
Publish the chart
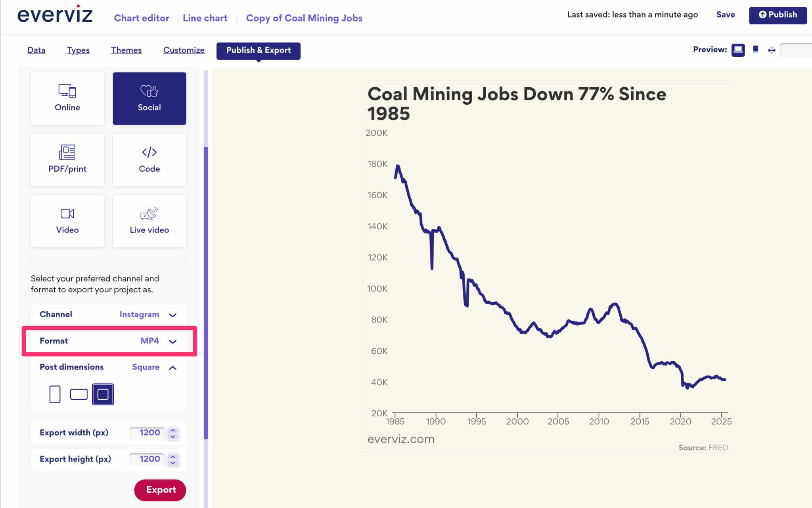[x=777, y=15]
